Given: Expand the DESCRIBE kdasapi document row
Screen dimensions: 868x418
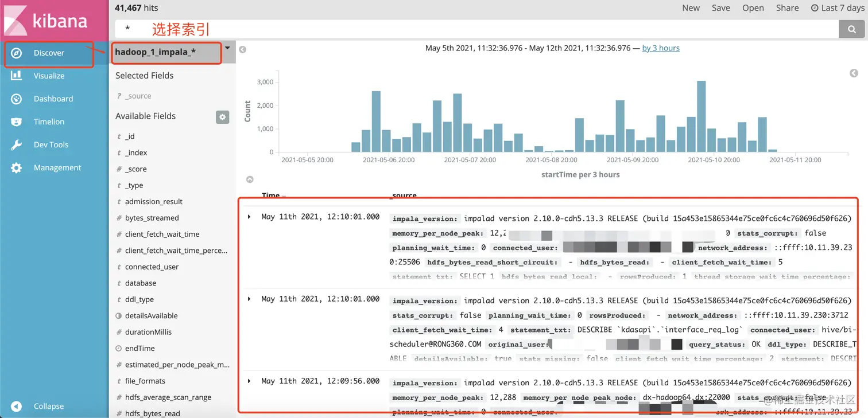Looking at the screenshot, I should tap(249, 299).
